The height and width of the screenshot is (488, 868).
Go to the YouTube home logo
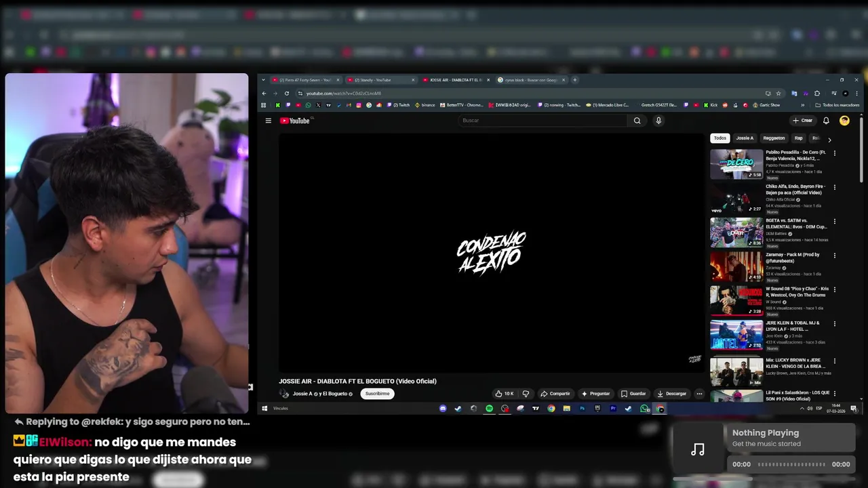point(295,121)
